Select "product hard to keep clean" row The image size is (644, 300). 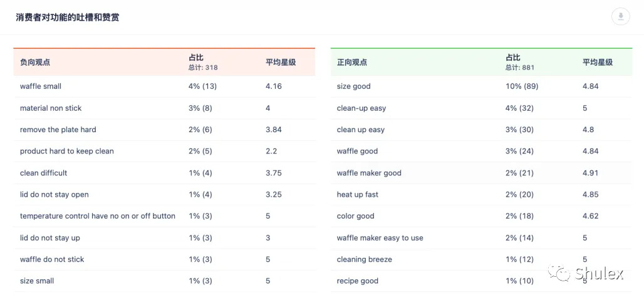pos(164,152)
